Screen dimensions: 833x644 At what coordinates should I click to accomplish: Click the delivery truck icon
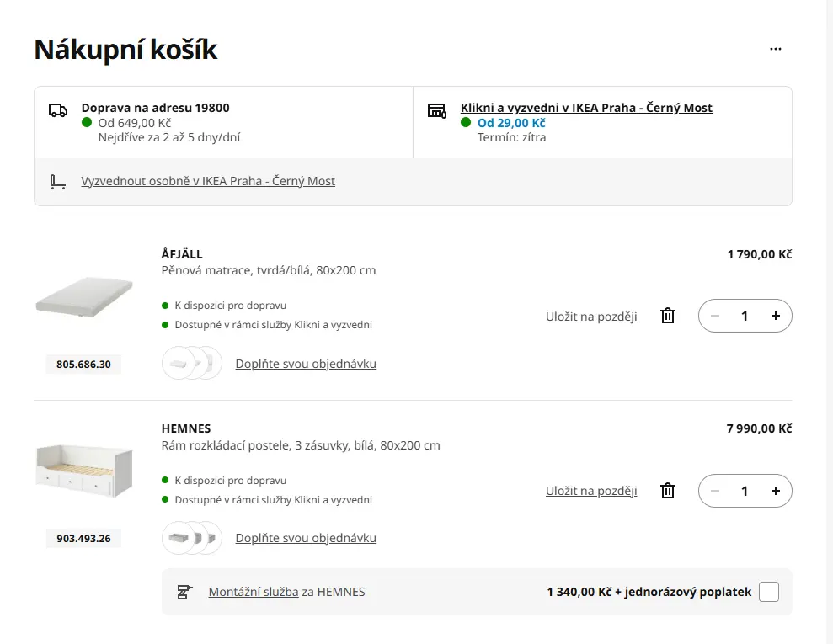[x=58, y=110]
